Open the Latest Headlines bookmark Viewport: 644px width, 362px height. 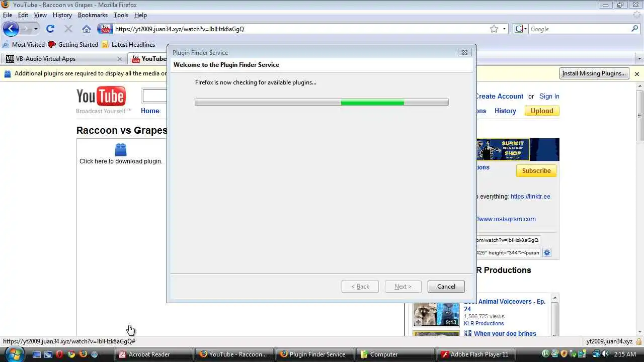click(x=128, y=45)
